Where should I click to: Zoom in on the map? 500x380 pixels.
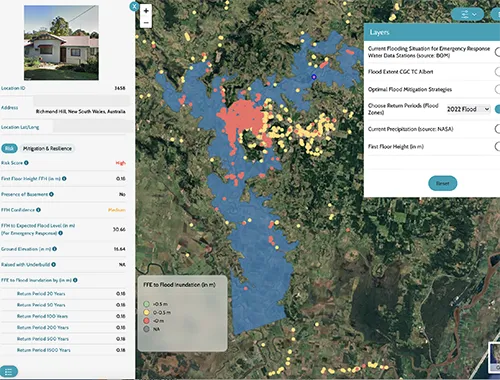point(146,11)
